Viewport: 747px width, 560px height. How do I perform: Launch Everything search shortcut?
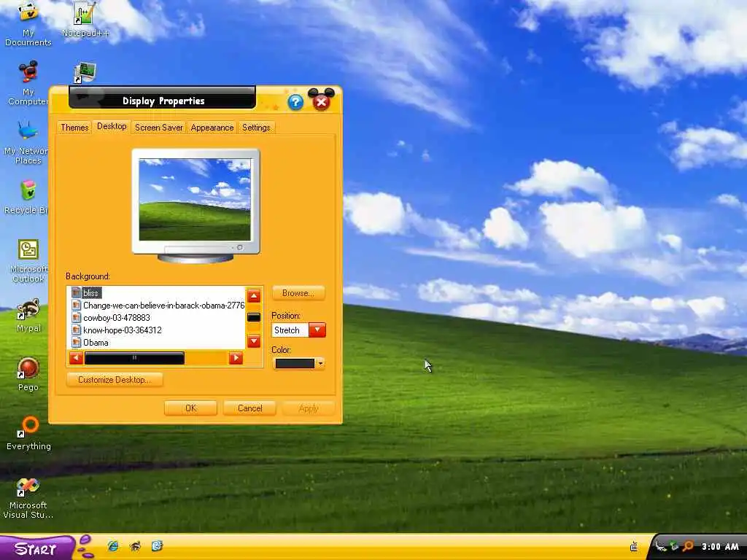28,433
